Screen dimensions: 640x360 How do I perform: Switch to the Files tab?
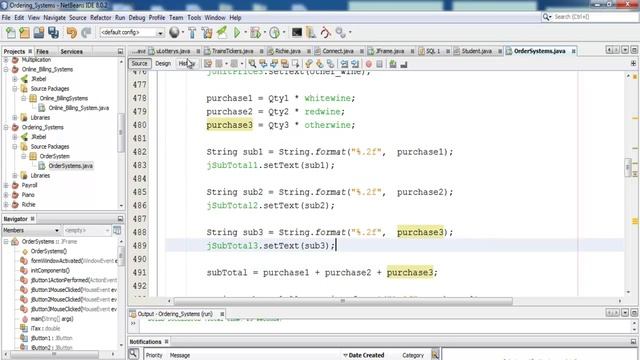(x=42, y=51)
